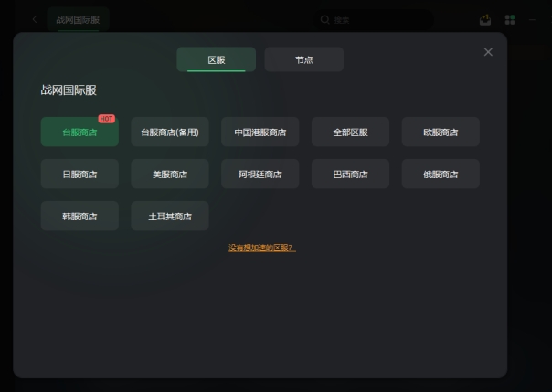The height and width of the screenshot is (392, 552).
Task: Choose 土耳其商店 region
Action: (x=170, y=216)
